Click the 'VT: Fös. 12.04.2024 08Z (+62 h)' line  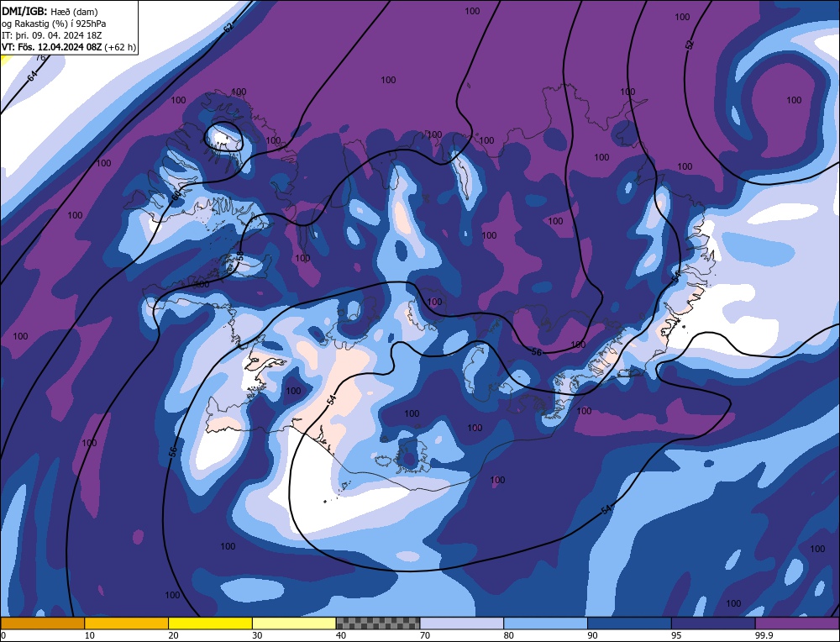coord(69,47)
